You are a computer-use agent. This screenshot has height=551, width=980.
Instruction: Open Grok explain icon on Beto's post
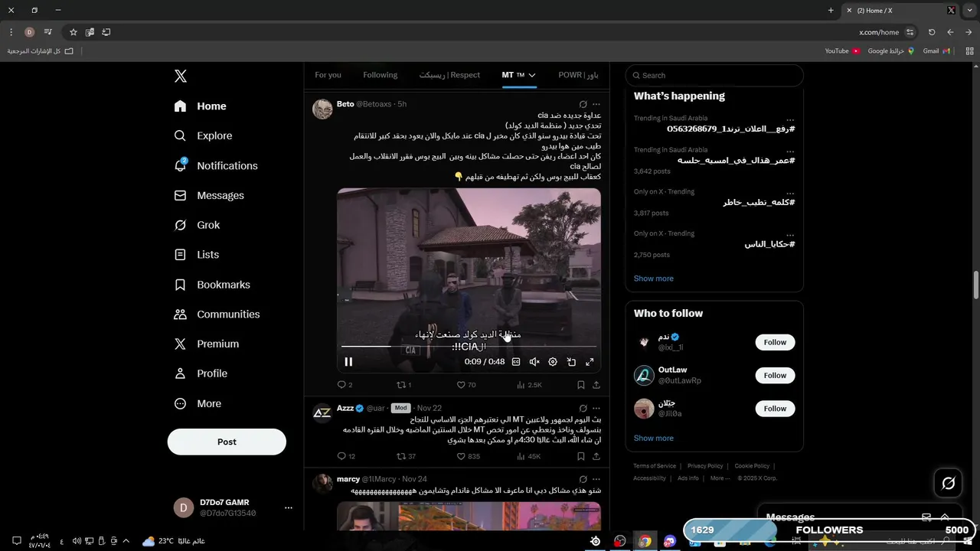point(583,104)
